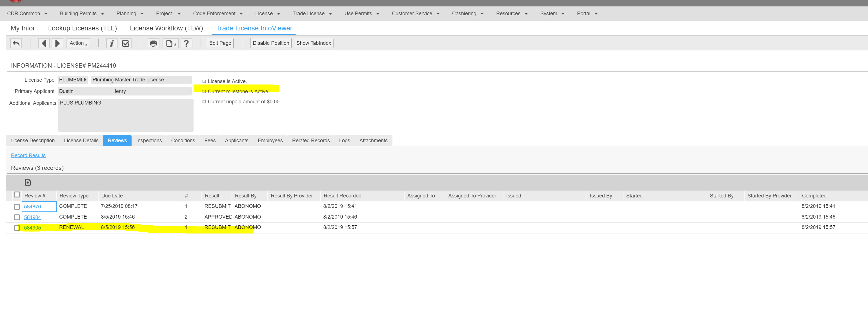The image size is (868, 327).
Task: Click the printer icon
Action: (x=153, y=43)
